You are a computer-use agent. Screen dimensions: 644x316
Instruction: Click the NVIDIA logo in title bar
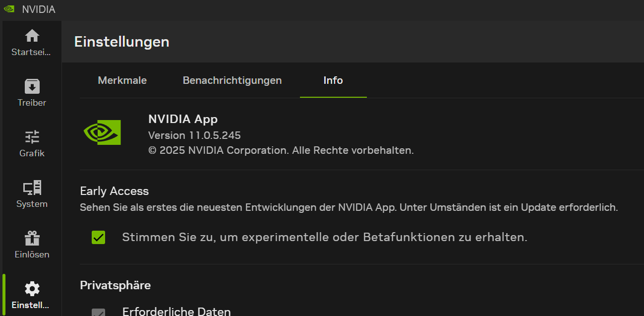click(x=9, y=9)
